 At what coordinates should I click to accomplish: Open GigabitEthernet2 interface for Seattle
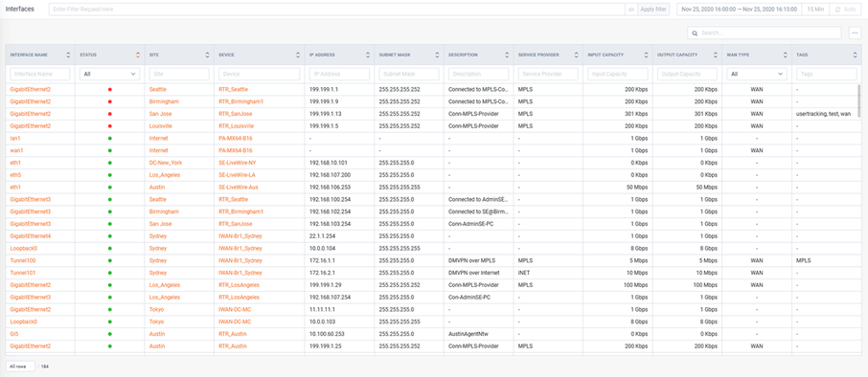tap(31, 90)
